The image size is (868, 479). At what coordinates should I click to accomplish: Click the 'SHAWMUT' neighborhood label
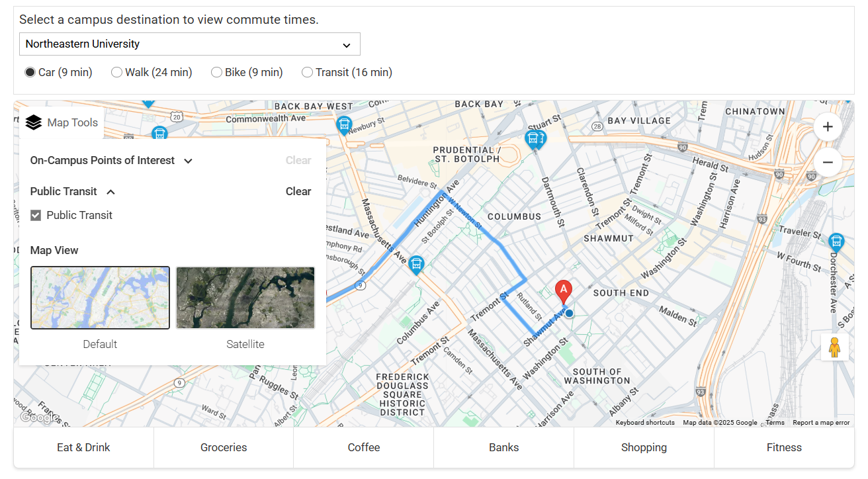click(609, 238)
